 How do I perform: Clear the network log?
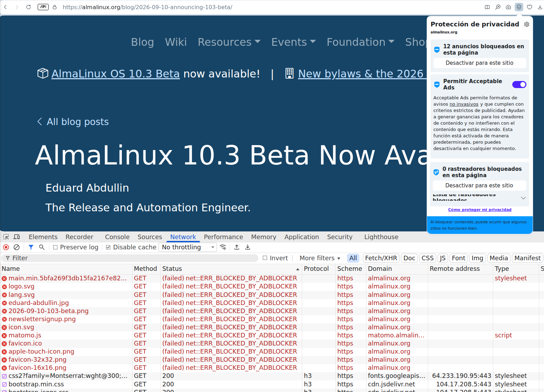pos(17,247)
